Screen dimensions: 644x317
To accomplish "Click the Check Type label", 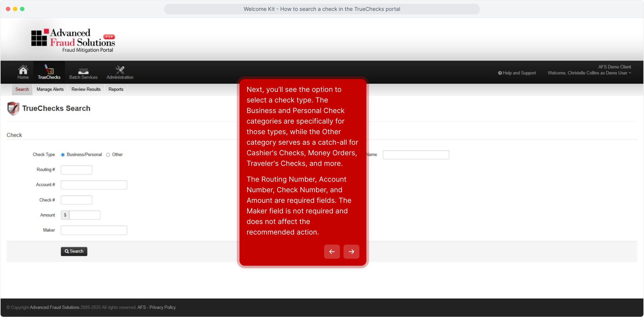I will coord(44,155).
